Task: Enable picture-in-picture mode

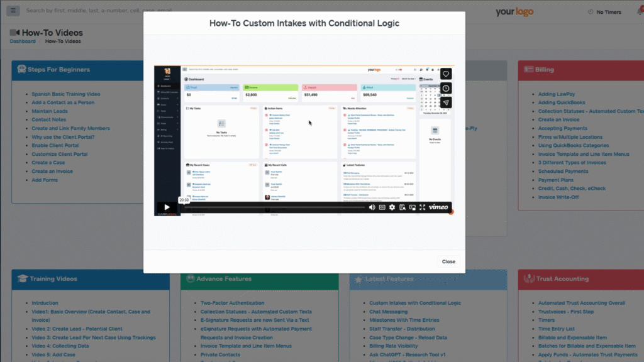Action: 412,207
